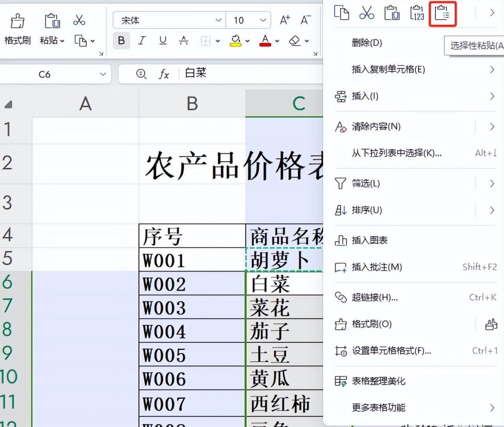Screen dimensions: 504x427
Task: Click Copy icon in context menu
Action: coord(341,13)
